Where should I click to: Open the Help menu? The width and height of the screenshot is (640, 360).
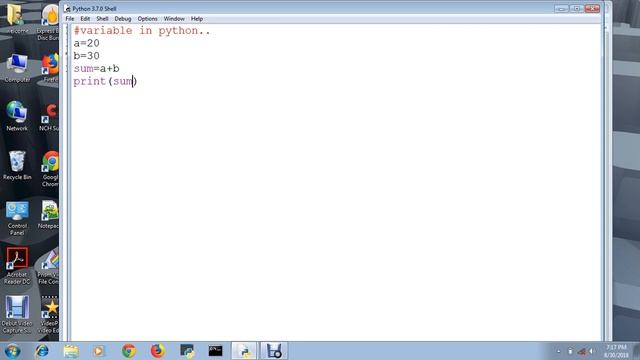coord(197,19)
